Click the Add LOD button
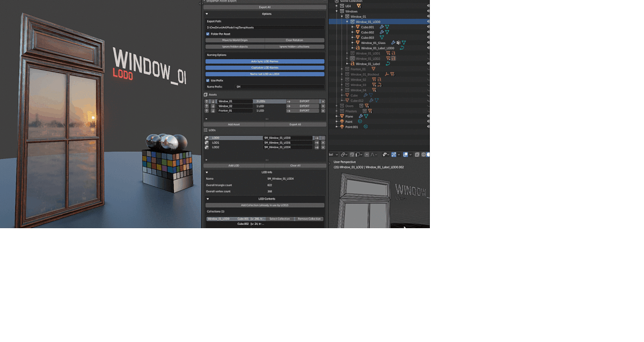 click(234, 165)
